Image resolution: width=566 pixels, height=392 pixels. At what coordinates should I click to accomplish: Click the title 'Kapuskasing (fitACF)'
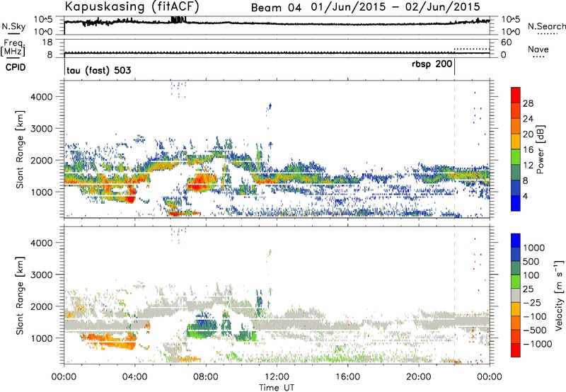click(132, 6)
